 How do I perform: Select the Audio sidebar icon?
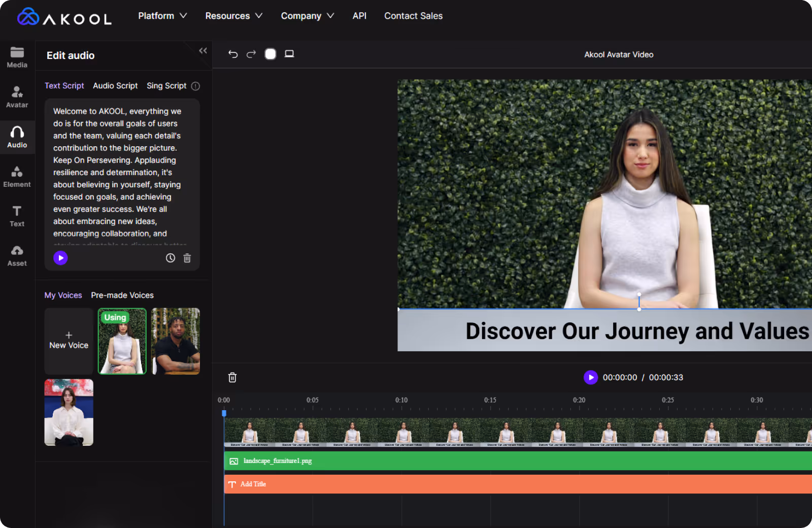click(17, 137)
